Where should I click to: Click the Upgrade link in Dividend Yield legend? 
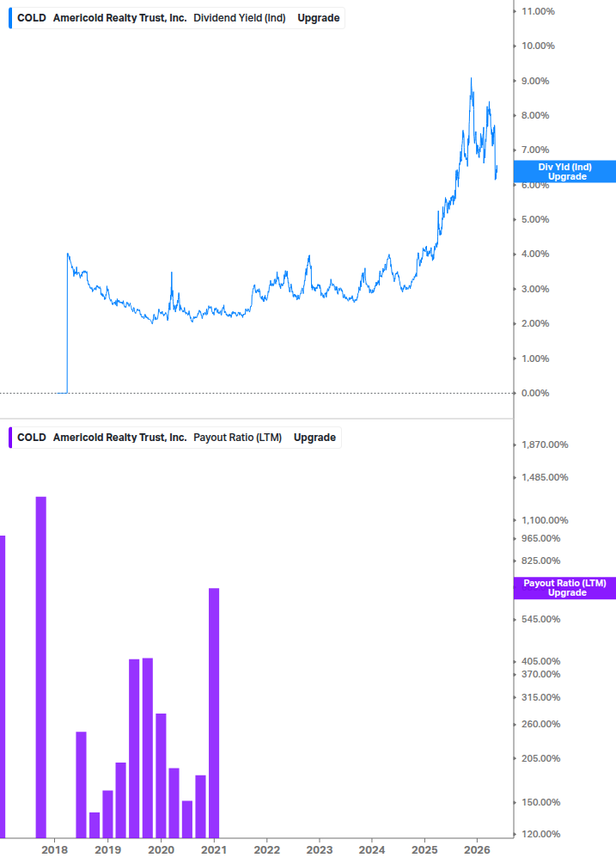(x=318, y=18)
